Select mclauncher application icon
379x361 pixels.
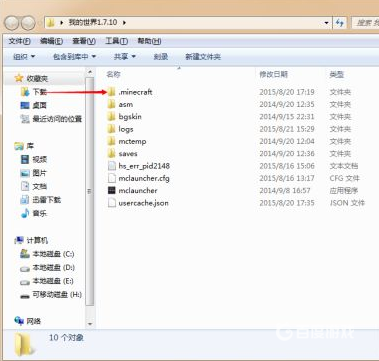coord(112,190)
